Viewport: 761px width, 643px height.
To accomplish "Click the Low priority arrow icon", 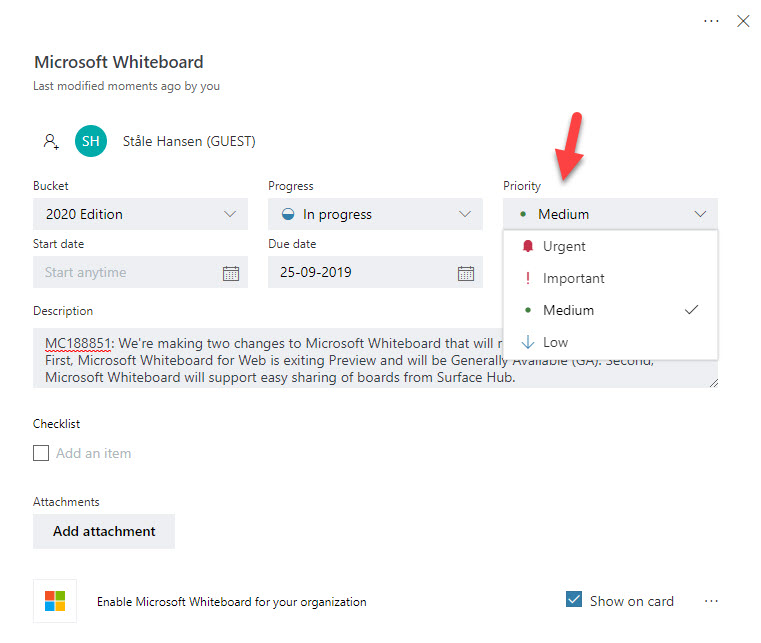I will 527,342.
